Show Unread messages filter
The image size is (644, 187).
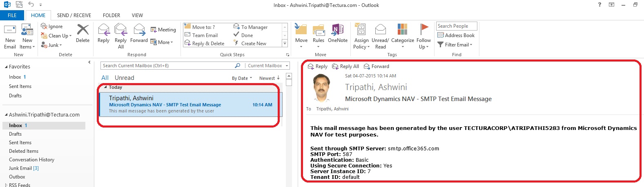pyautogui.click(x=124, y=78)
